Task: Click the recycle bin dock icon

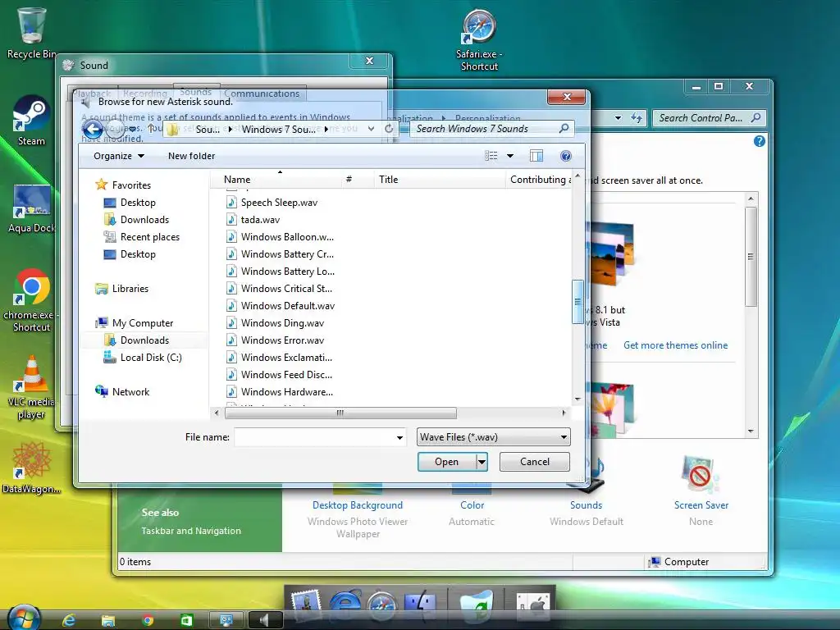Action: click(x=476, y=605)
